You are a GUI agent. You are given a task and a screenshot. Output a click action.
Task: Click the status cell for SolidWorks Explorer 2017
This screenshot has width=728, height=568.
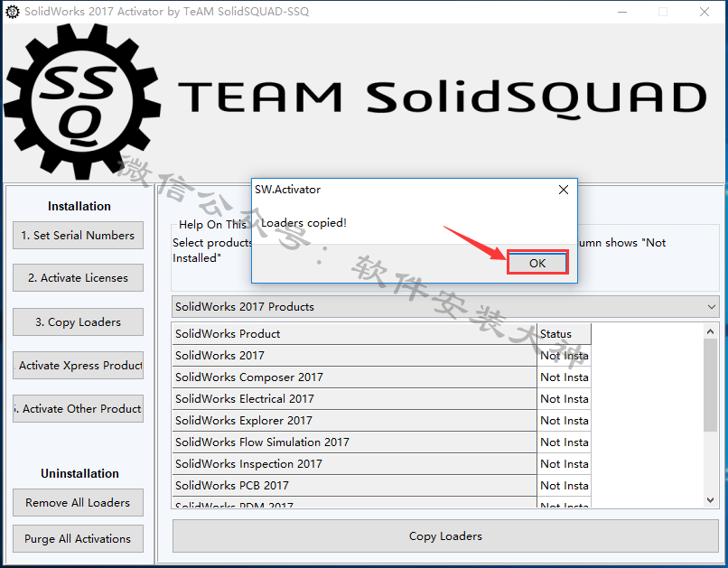coord(565,421)
